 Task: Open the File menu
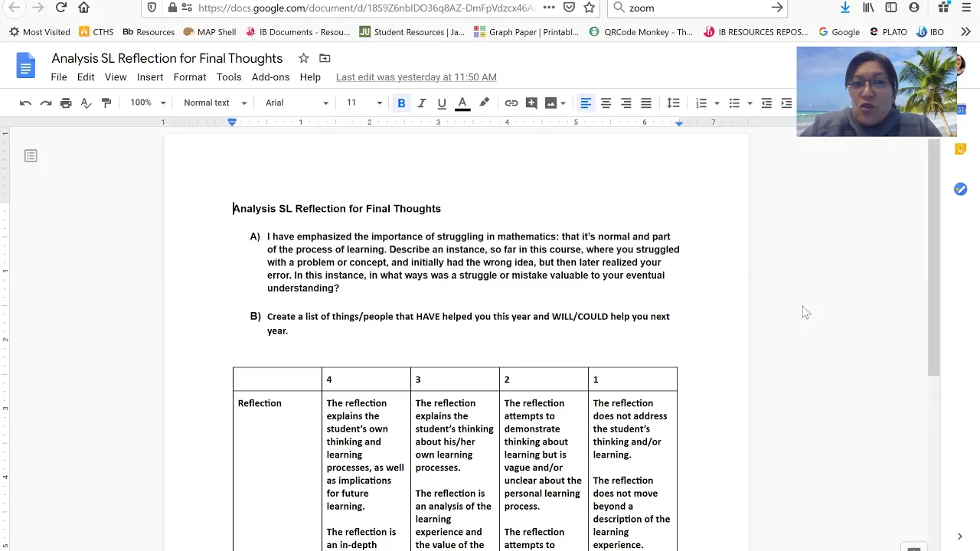(59, 77)
